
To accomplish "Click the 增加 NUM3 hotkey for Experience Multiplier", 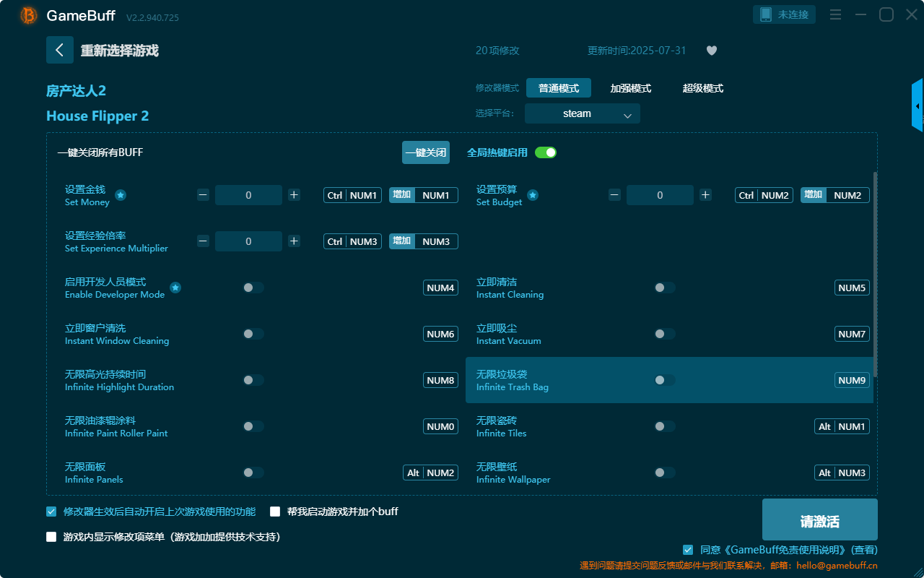I will [x=424, y=241].
